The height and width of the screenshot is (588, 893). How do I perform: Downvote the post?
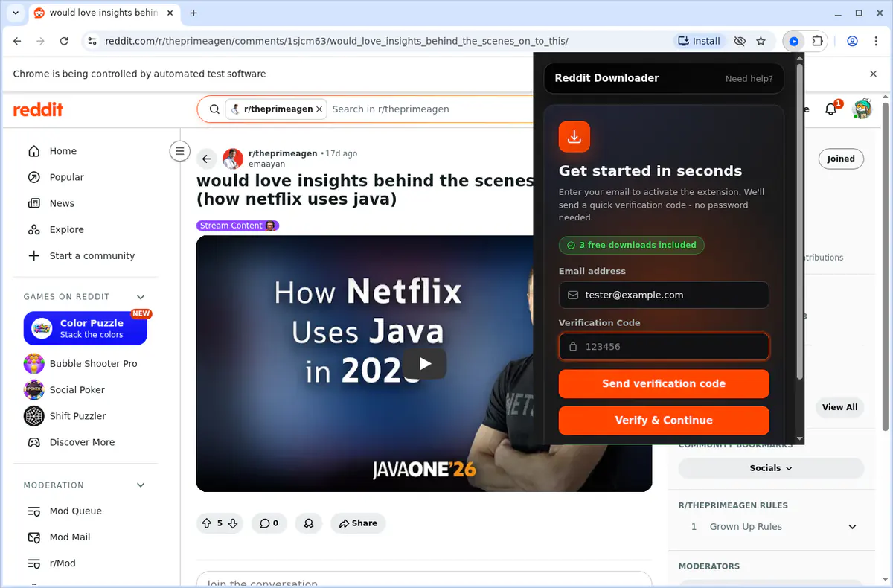coord(233,523)
